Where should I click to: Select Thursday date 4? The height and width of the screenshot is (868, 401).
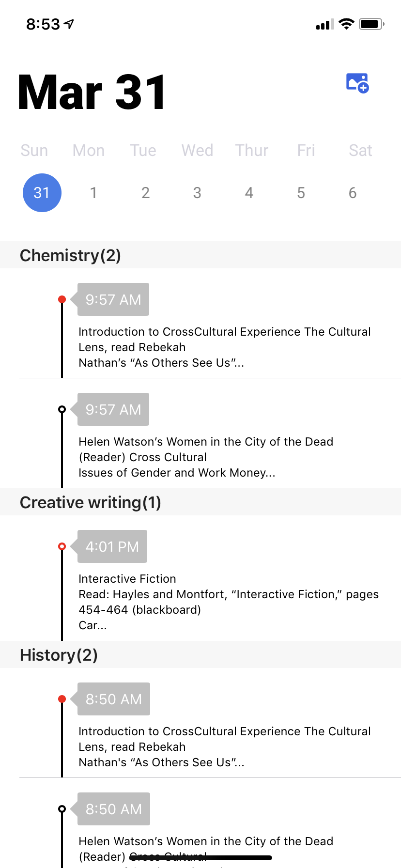pyautogui.click(x=249, y=193)
